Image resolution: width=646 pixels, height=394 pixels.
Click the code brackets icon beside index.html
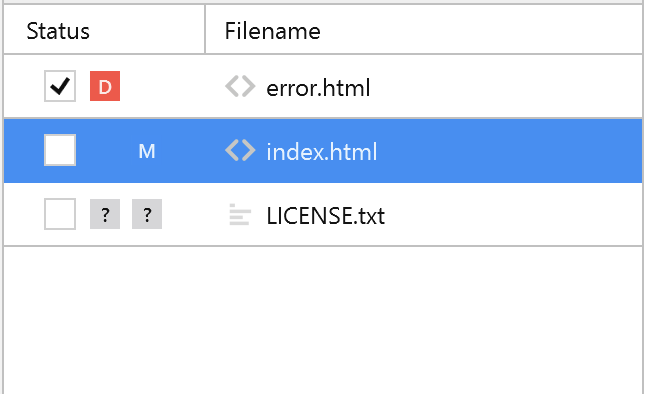tap(240, 150)
